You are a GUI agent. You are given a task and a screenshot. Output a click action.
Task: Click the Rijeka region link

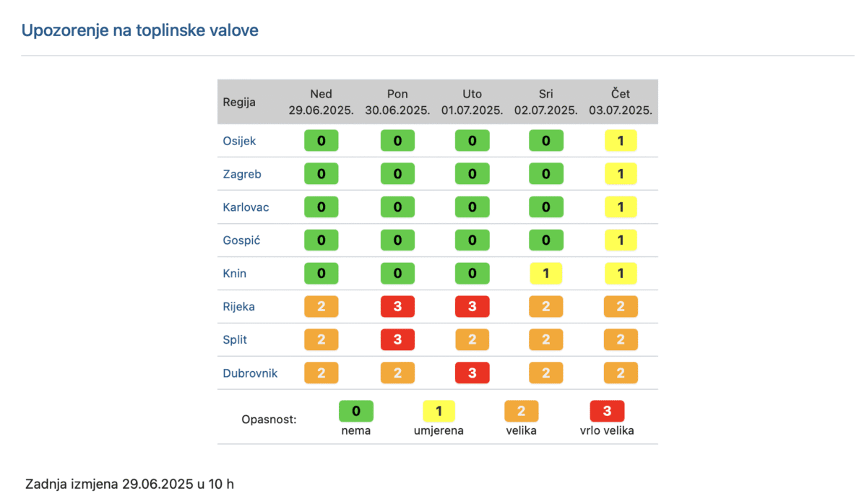[238, 307]
